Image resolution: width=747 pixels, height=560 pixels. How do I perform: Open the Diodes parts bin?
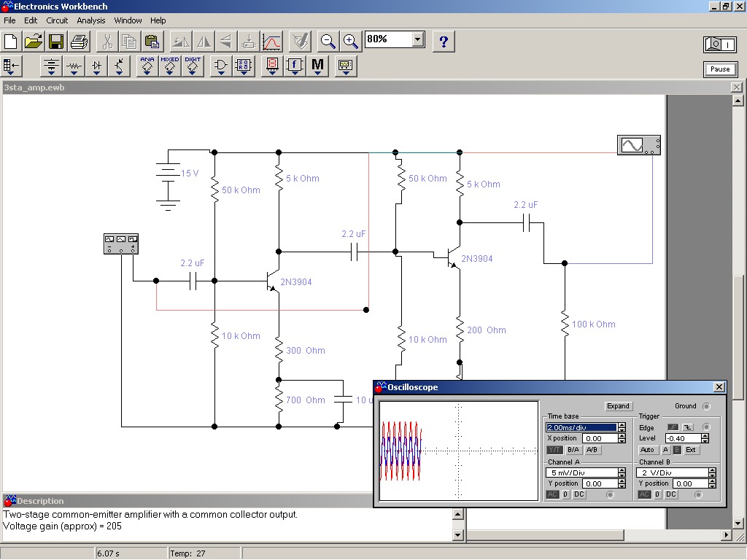point(97,66)
